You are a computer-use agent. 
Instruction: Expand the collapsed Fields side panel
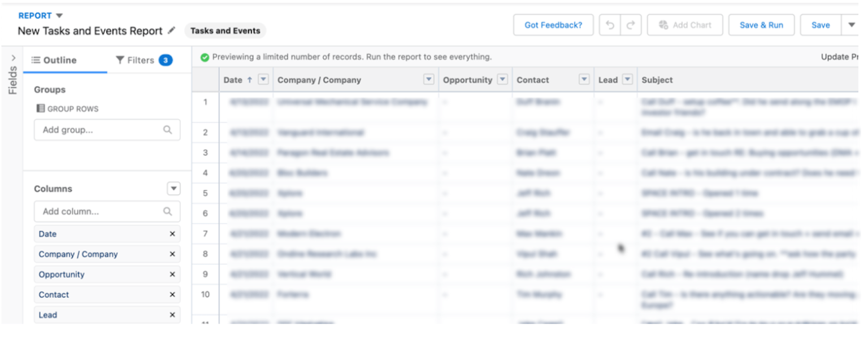coord(12,56)
